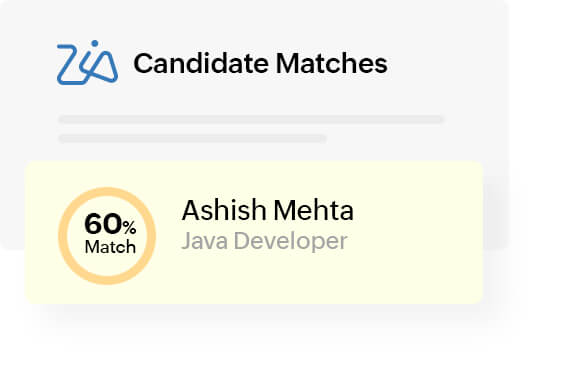
Task: Click the dot atop the Zia logo
Action: (x=95, y=43)
